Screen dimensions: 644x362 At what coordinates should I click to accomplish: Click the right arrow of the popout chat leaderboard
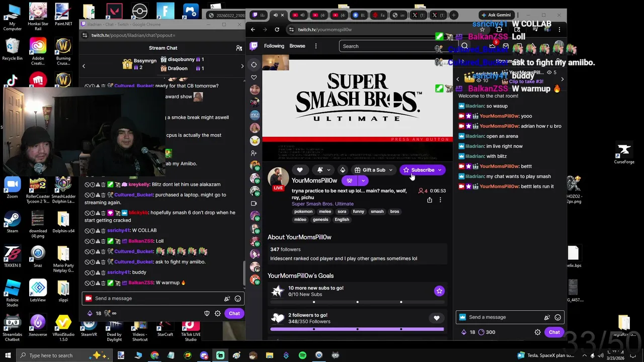click(242, 66)
